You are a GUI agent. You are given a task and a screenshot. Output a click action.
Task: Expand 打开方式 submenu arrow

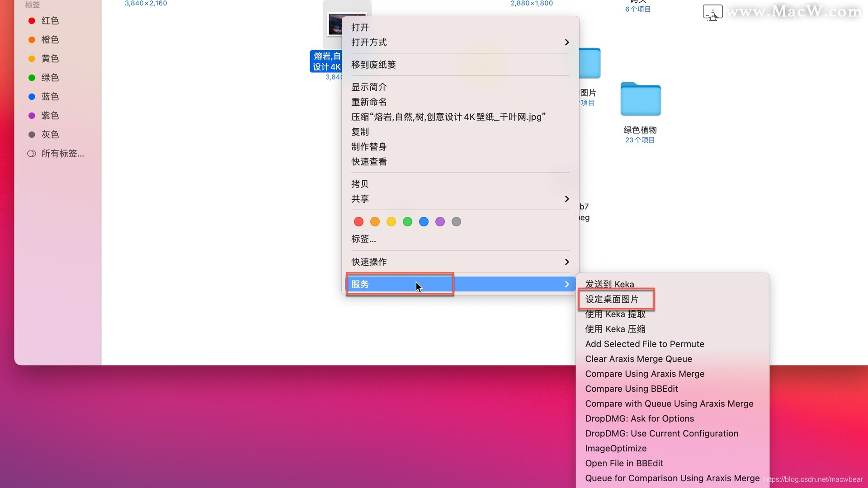[566, 42]
